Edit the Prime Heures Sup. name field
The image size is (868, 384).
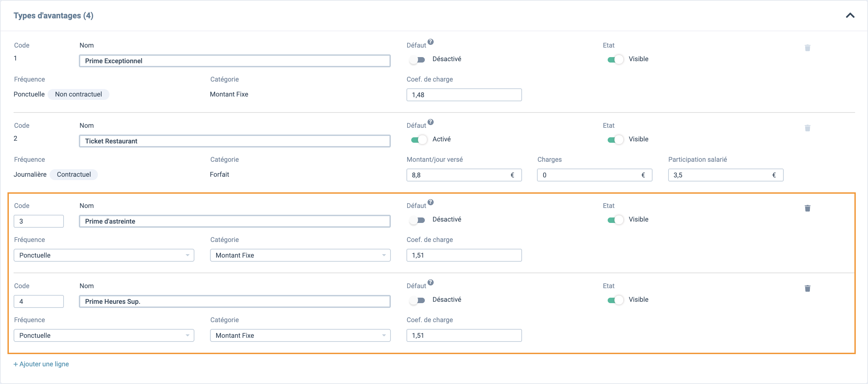(x=235, y=301)
